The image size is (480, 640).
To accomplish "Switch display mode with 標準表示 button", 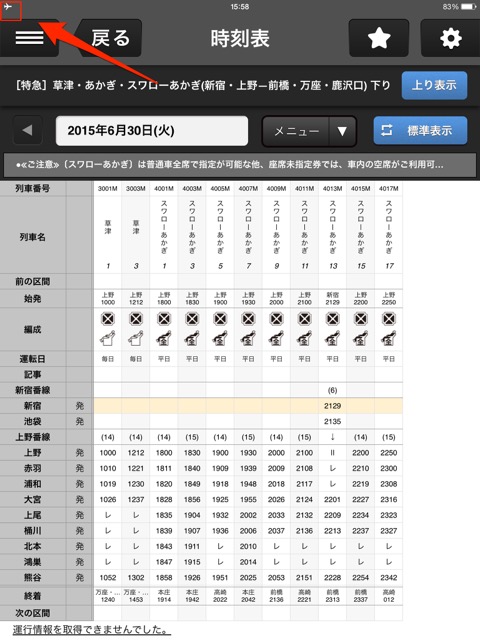I will click(x=420, y=131).
